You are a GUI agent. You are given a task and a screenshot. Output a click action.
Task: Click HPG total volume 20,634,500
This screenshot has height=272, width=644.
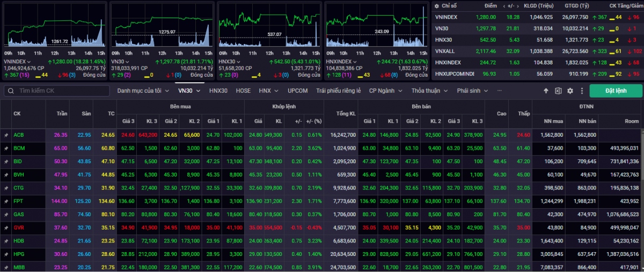click(x=343, y=253)
